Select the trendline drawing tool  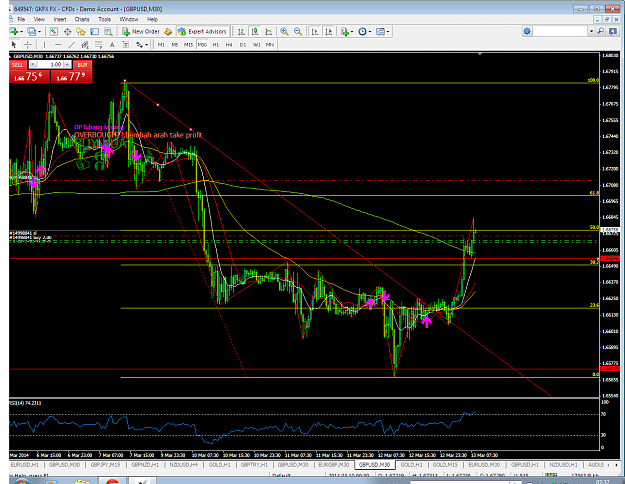(72, 45)
